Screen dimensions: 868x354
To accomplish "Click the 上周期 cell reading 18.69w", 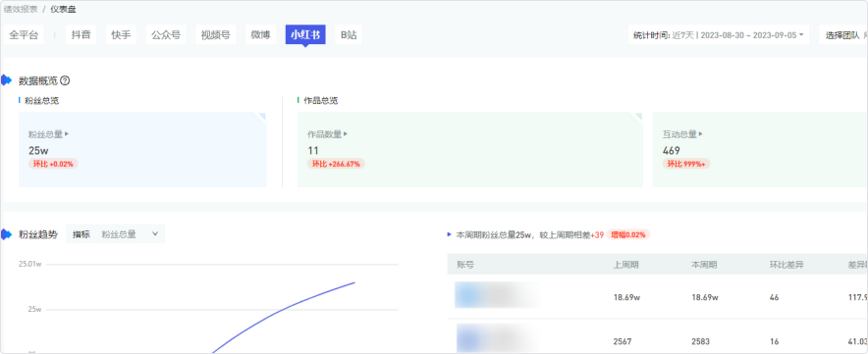I will click(626, 297).
